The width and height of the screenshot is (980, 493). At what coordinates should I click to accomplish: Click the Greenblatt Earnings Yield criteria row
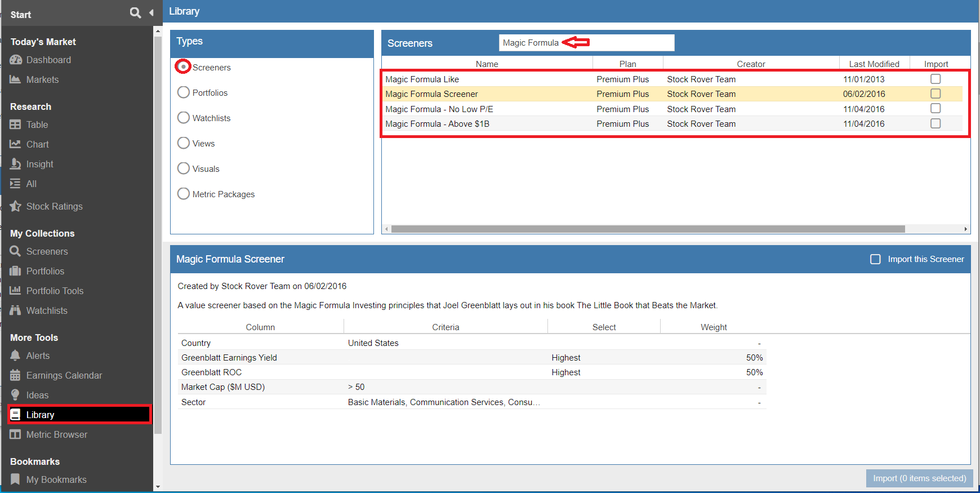pos(472,358)
